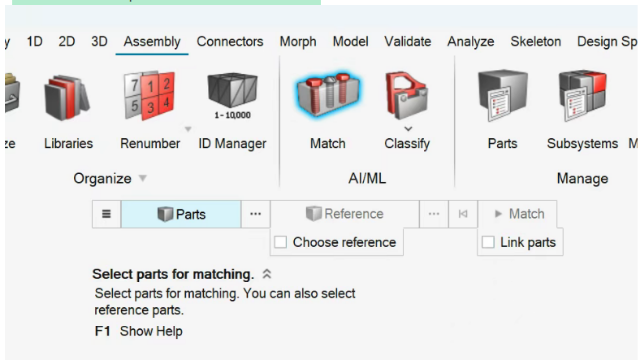Open the Design Space ribbon tab
The width and height of the screenshot is (640, 360).
(x=607, y=41)
